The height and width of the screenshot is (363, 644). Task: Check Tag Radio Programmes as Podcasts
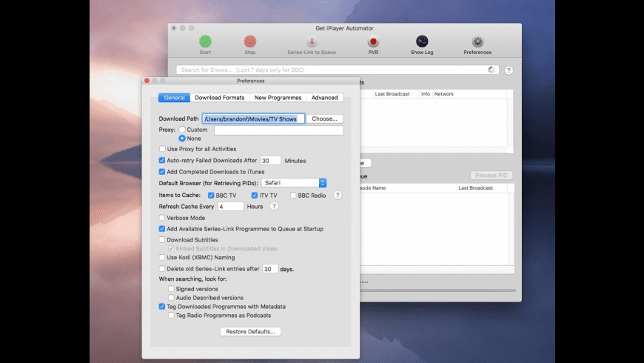[171, 316]
